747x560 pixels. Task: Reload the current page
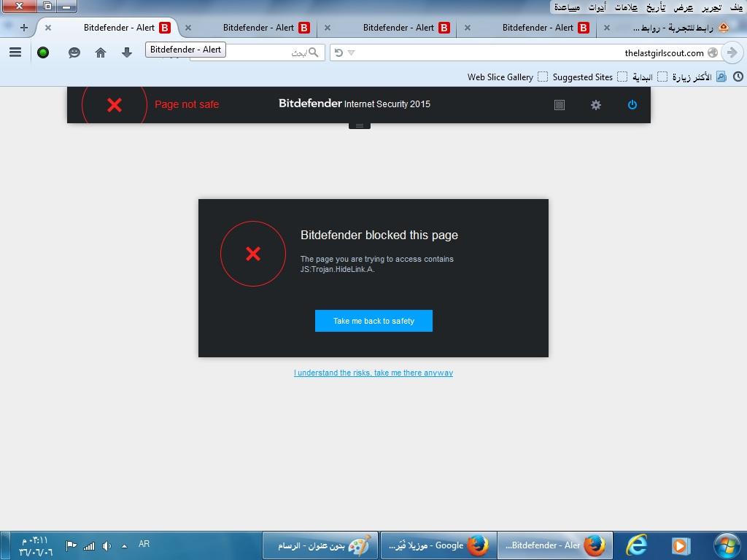tap(338, 52)
